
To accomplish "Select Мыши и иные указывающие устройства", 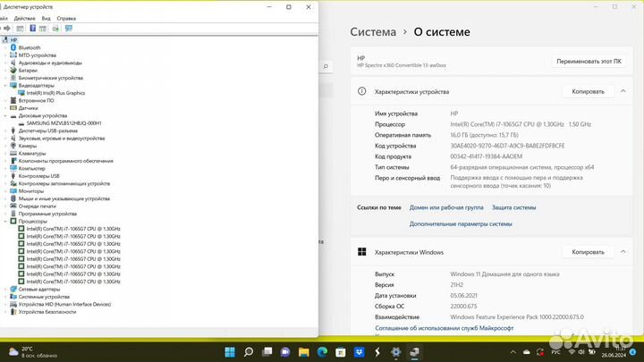I will 64,198.
